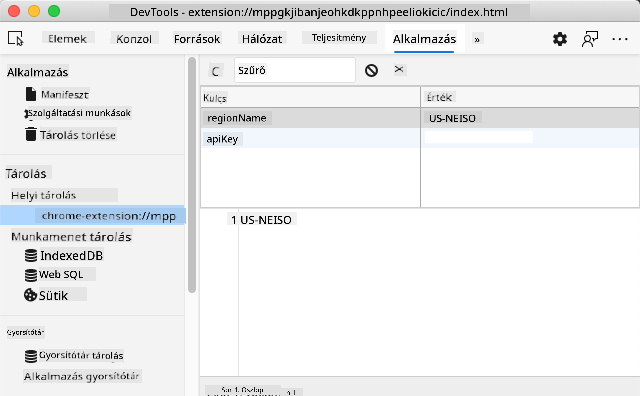
Task: Open the feedback person icon
Action: point(589,39)
